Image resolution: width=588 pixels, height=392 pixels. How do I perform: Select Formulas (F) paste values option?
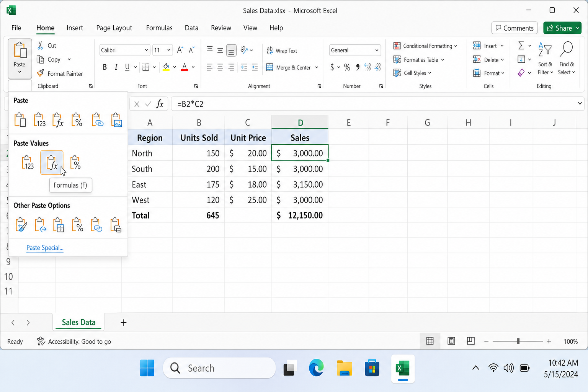point(52,163)
